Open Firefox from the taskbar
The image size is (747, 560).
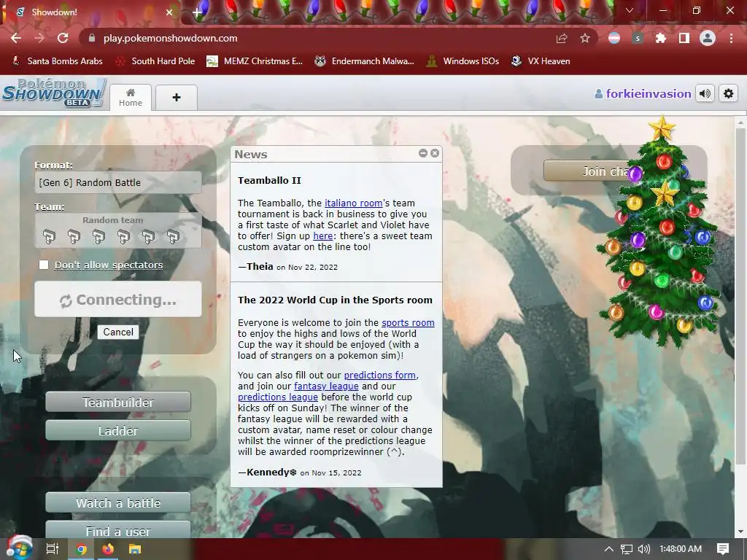pyautogui.click(x=108, y=549)
